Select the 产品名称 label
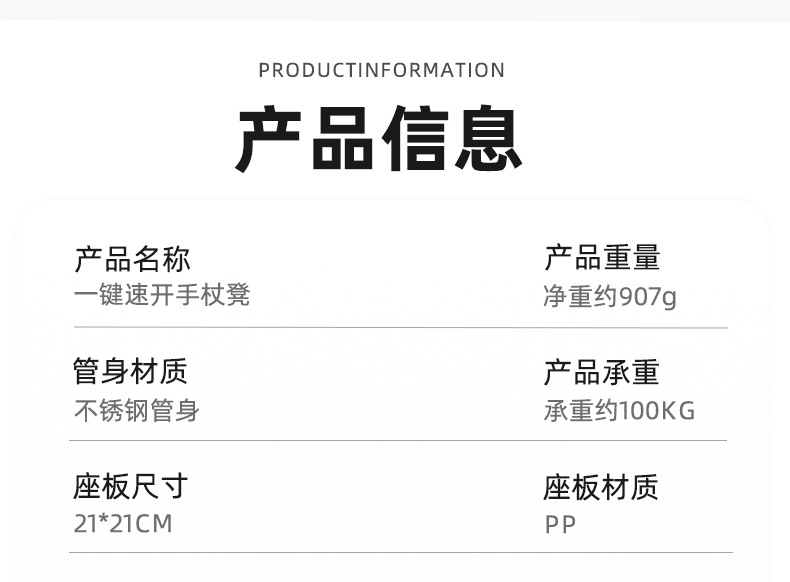 (132, 259)
